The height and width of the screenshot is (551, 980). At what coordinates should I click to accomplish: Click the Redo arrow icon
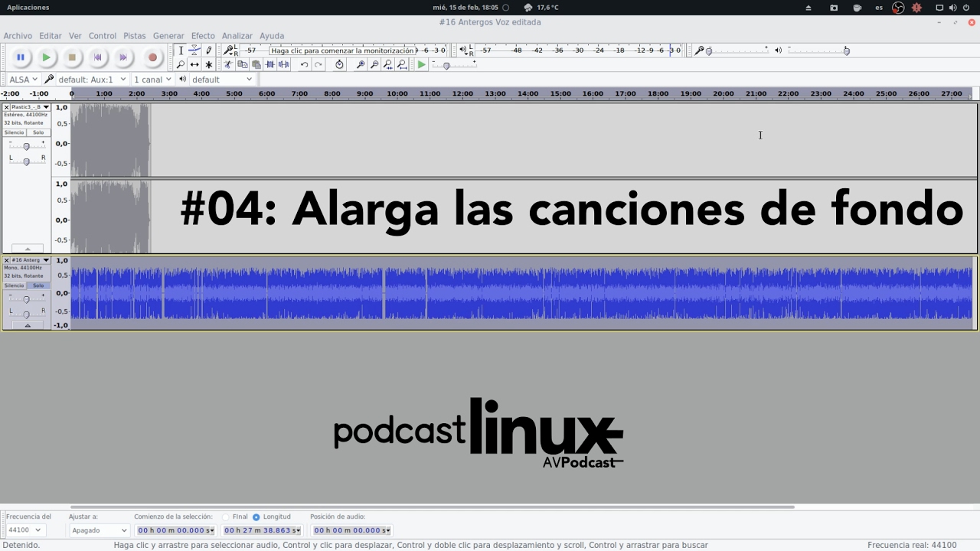pyautogui.click(x=318, y=65)
